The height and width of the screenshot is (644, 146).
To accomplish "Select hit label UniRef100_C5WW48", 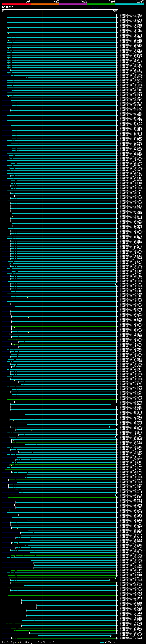I will (131, 60).
